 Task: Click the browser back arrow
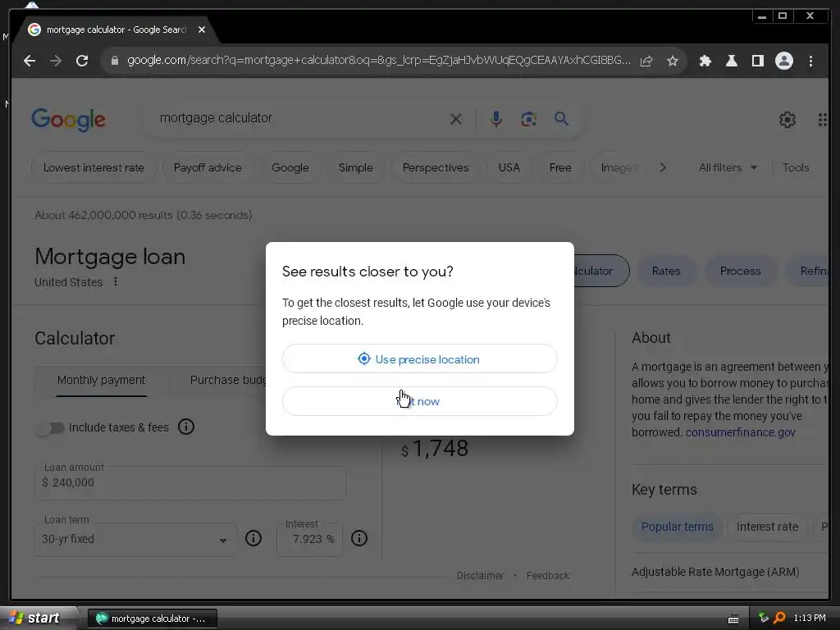point(30,61)
